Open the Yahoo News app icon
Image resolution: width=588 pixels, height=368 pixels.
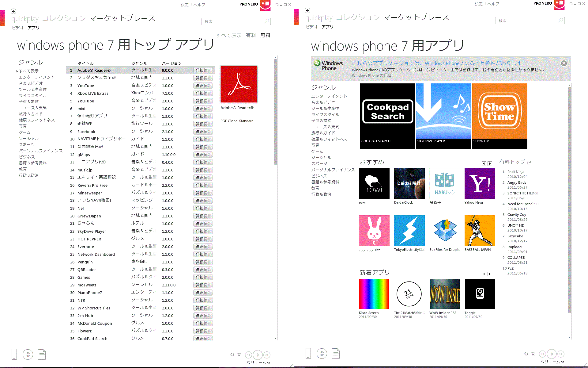coord(480,183)
